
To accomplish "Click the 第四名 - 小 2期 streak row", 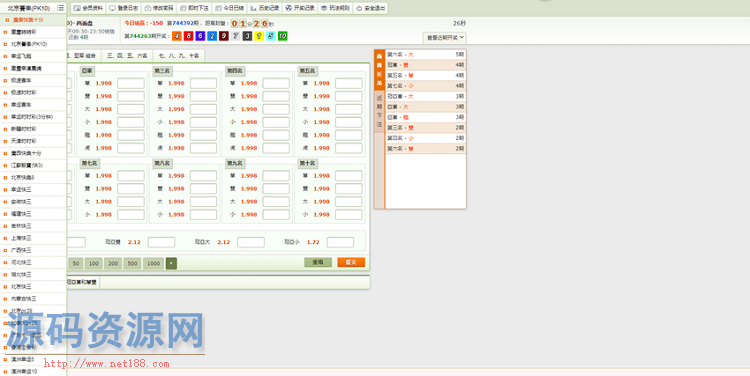I will point(425,138).
